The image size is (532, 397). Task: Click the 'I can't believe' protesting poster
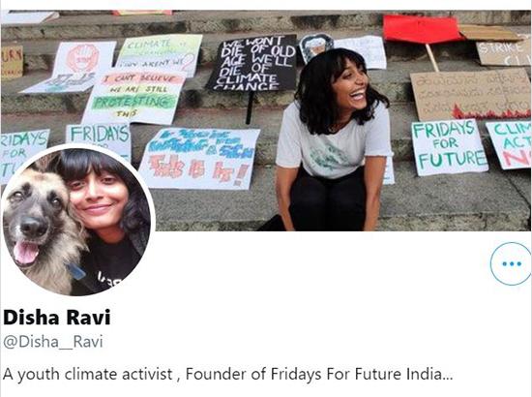[134, 97]
